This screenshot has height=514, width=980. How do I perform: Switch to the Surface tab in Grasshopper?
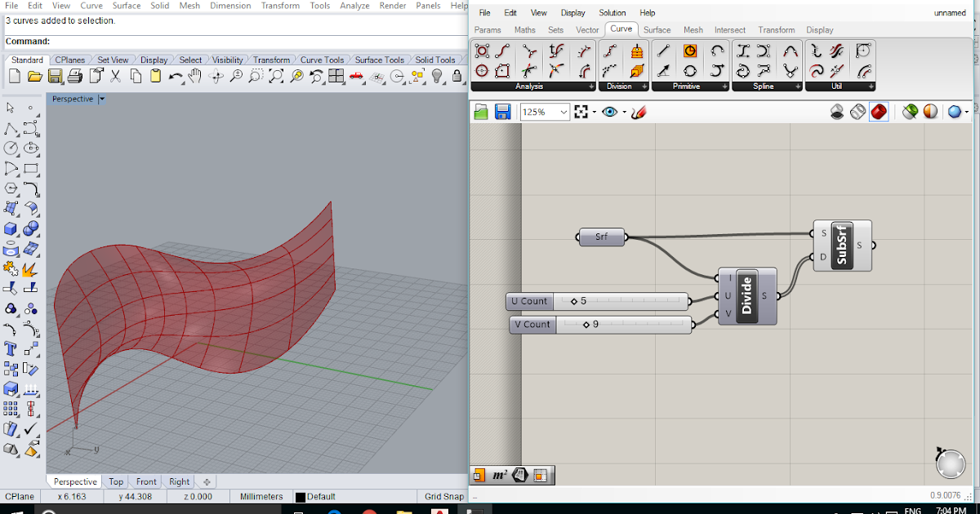657,29
